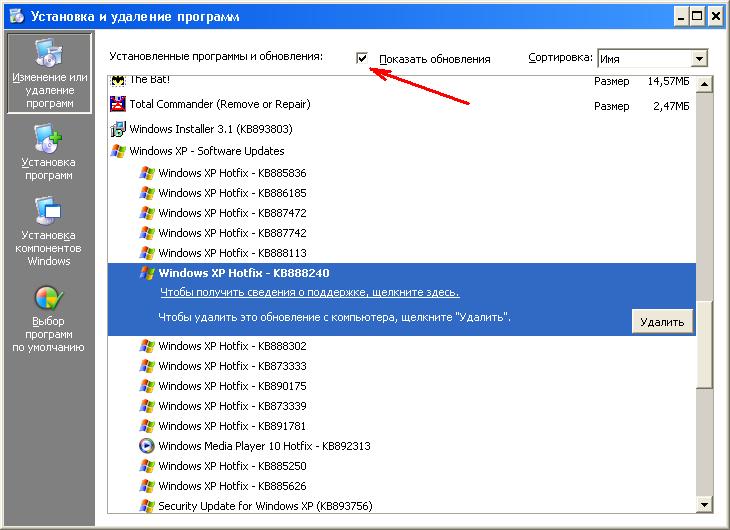Select 'Windows XP Hotfix - KB885626' row

point(232,486)
